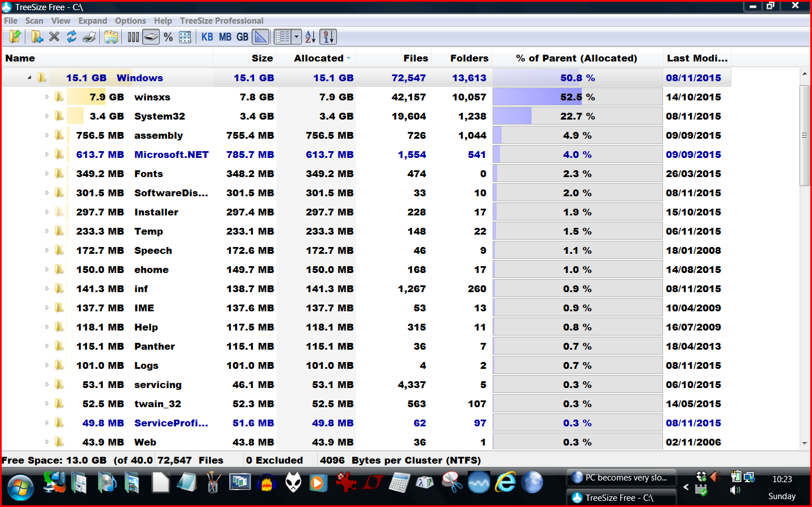Click the volume speaker tray icon
Image resolution: width=812 pixels, height=507 pixels.
735,490
